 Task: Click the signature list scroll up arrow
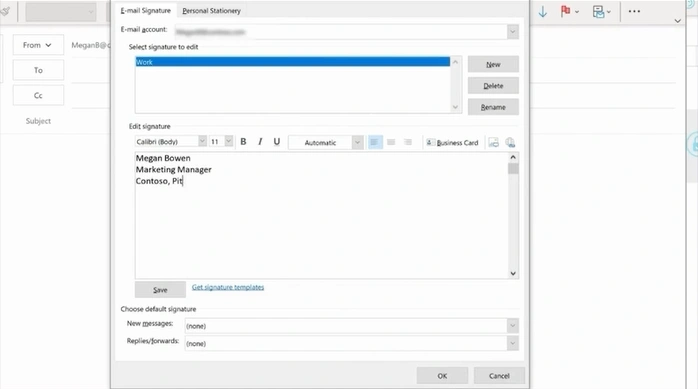coord(455,62)
